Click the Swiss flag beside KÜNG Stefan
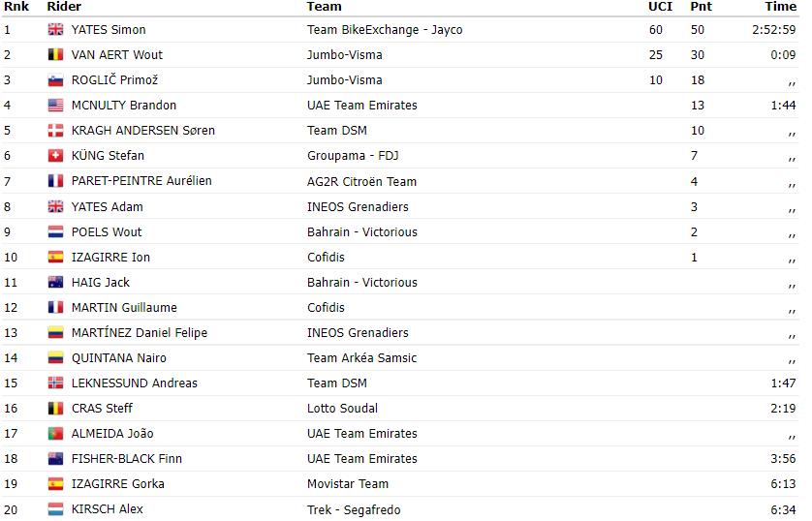 point(55,156)
